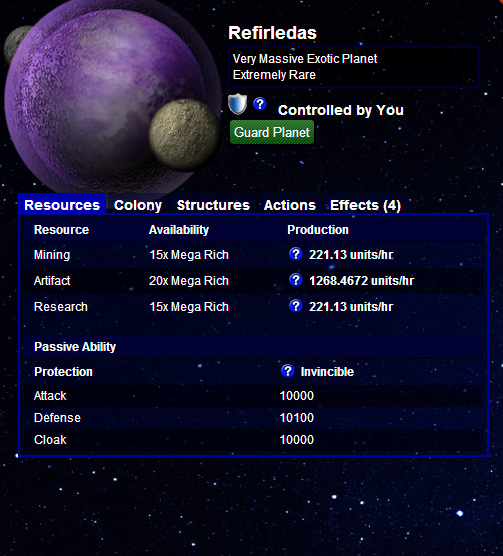Click the blue shield protection icon
Screen dimensions: 503x556
click(x=237, y=104)
